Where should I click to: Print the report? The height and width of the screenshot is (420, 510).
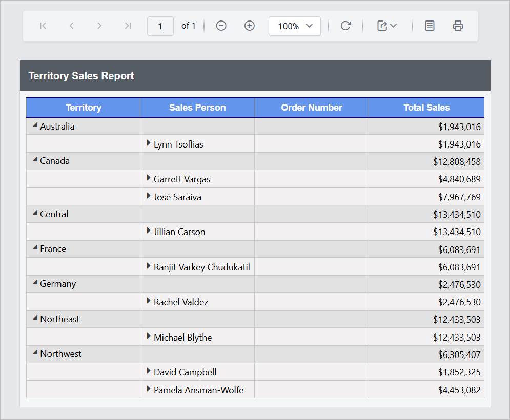(x=458, y=26)
